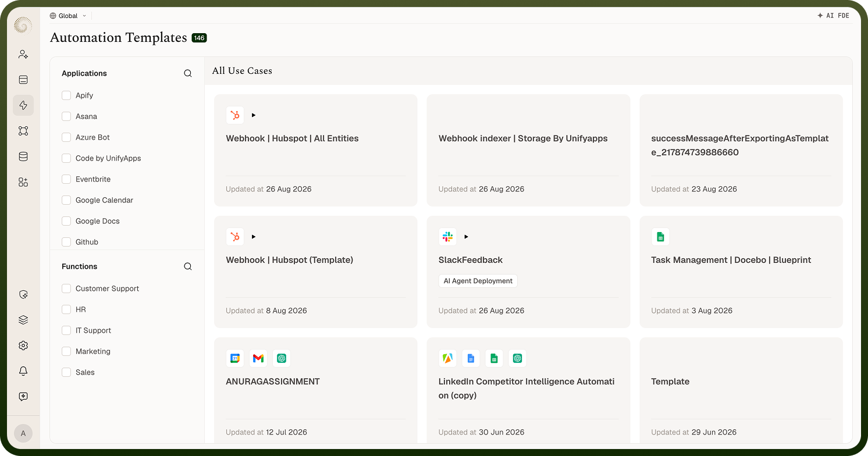
Task: Open the Webhook | Hubspot | All Entities template
Action: pos(316,151)
